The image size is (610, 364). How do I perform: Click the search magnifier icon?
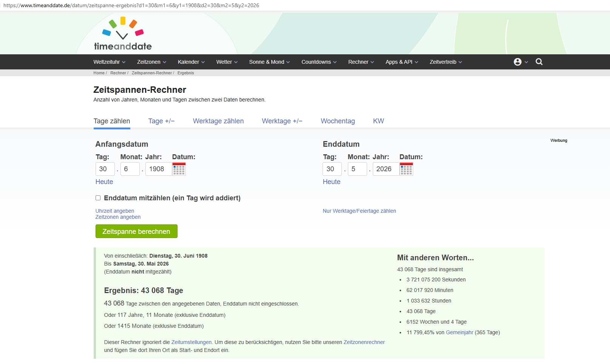(539, 62)
